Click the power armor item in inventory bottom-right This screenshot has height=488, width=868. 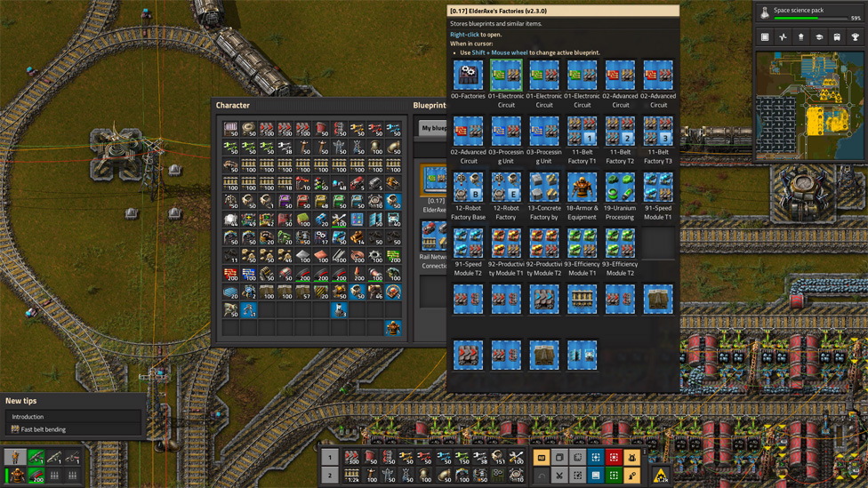pyautogui.click(x=393, y=328)
